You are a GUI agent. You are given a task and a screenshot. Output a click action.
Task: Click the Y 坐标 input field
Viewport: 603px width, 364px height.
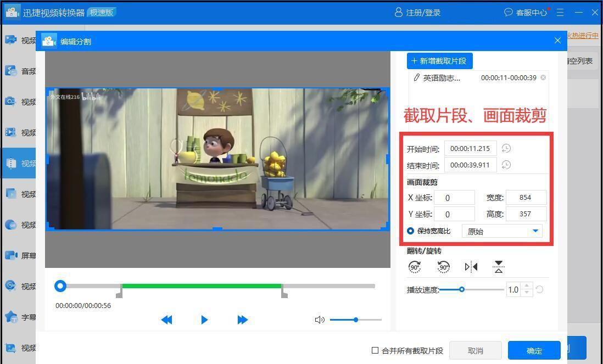coord(454,214)
